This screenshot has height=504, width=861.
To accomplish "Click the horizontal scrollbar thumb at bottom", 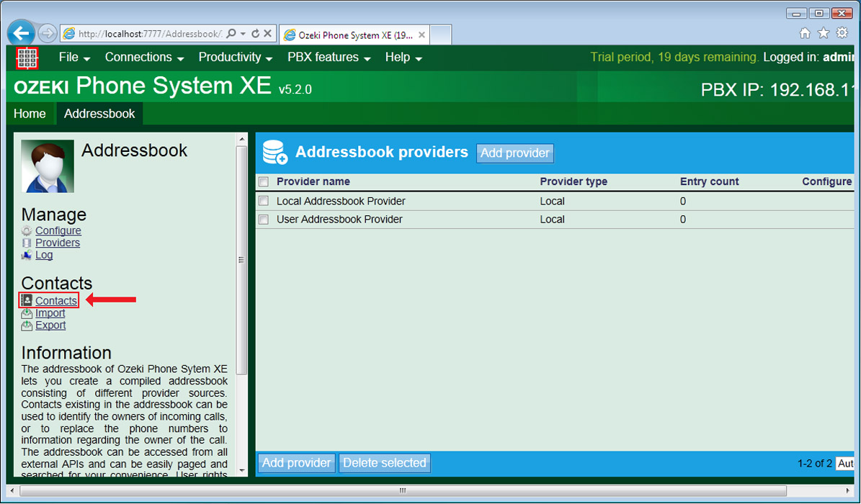I will coord(403,490).
